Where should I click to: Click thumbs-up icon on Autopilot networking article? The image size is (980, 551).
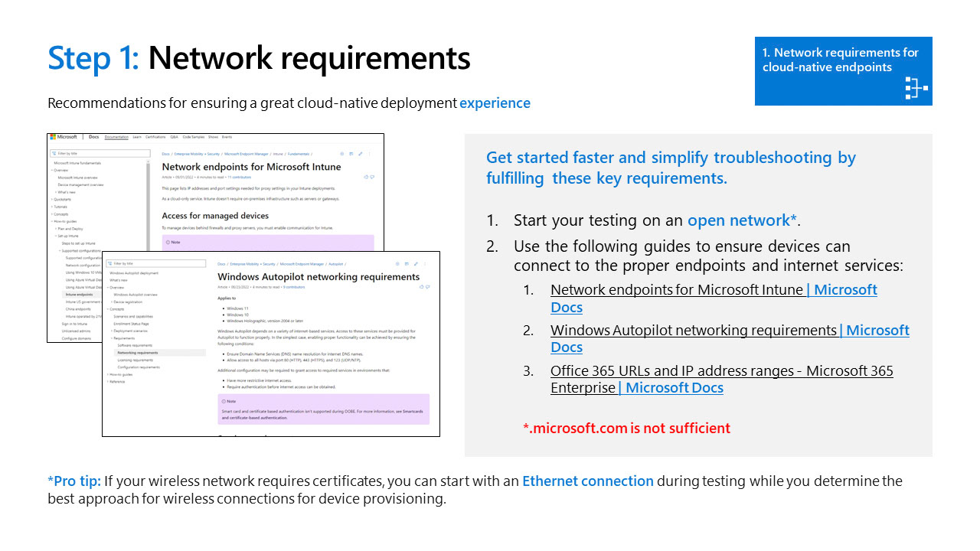click(421, 287)
